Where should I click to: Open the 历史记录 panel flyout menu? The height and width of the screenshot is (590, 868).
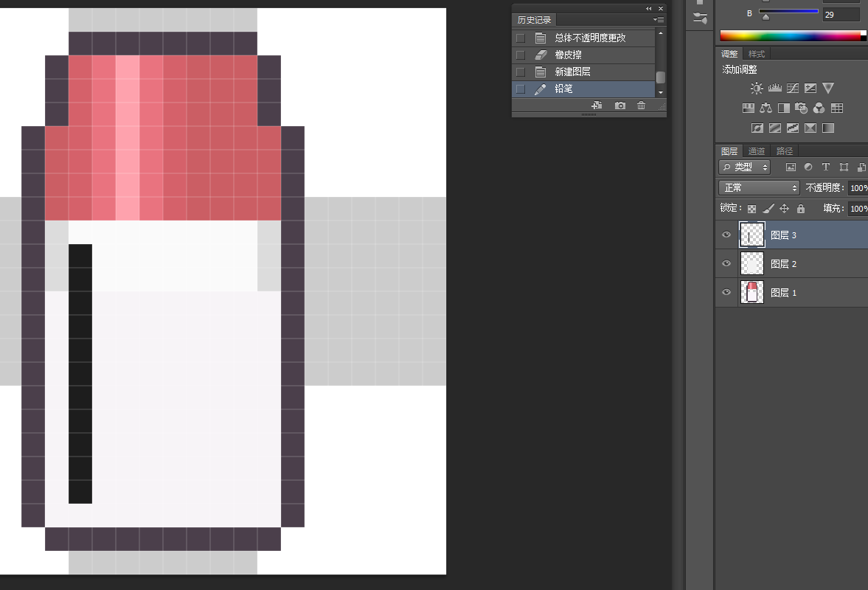[659, 20]
